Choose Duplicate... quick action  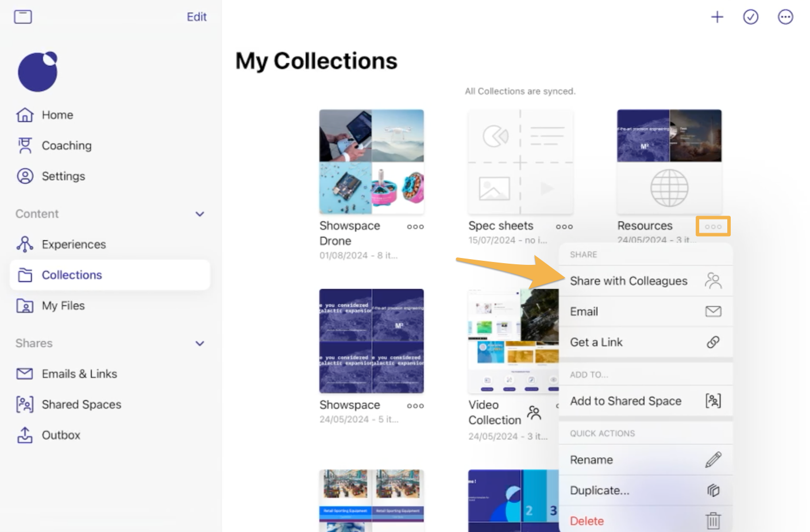646,490
